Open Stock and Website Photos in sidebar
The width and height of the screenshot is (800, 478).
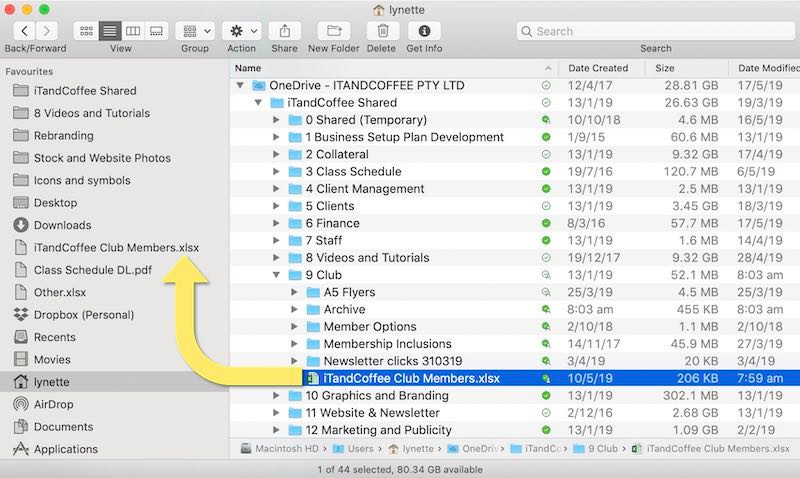[102, 158]
